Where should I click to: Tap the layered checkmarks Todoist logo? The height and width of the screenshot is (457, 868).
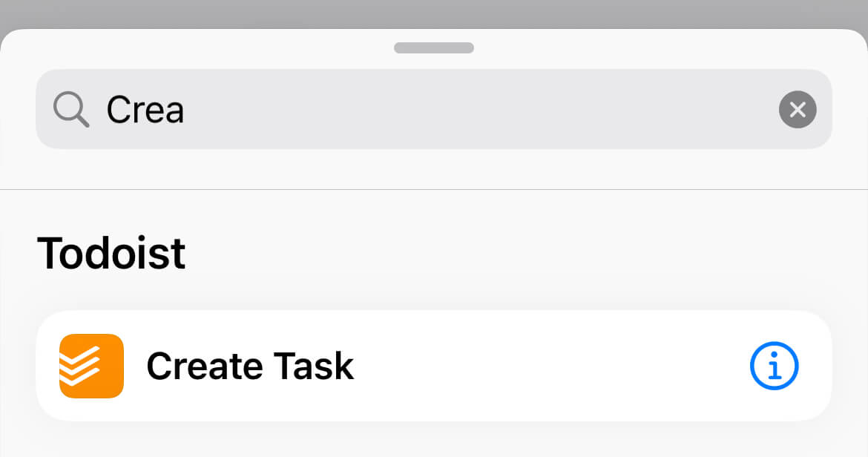tap(91, 366)
